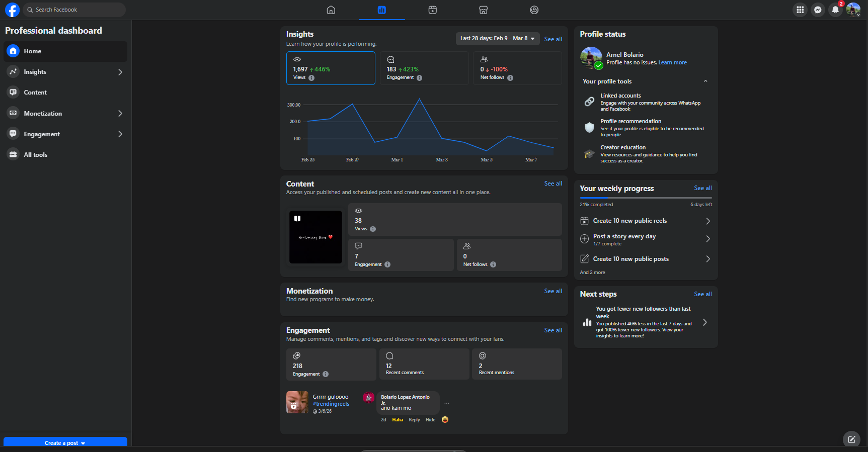Open the comment options three-dot menu
This screenshot has height=452, width=868.
click(447, 403)
